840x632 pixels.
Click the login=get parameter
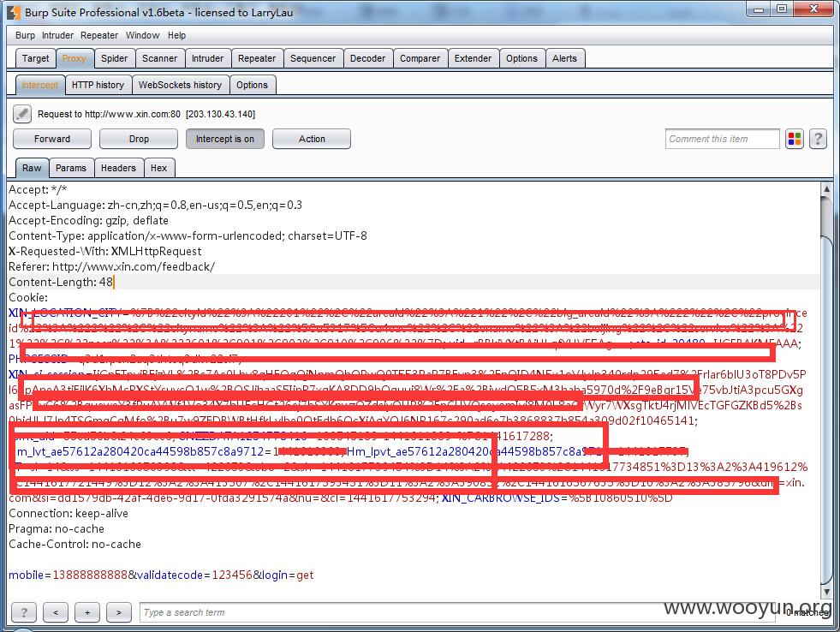point(288,575)
